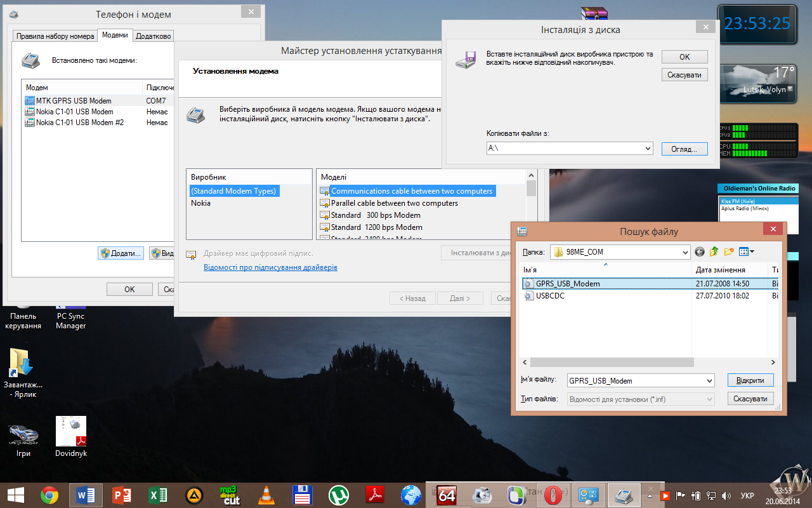Open uTorrent from the taskbar
This screenshot has height=508, width=812.
339,495
